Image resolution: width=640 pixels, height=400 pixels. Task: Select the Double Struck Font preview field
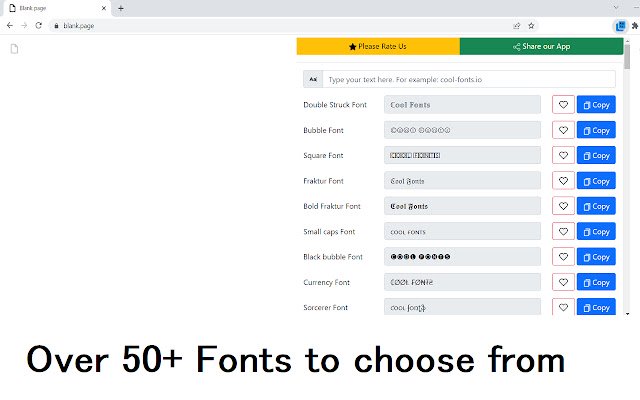[462, 104]
